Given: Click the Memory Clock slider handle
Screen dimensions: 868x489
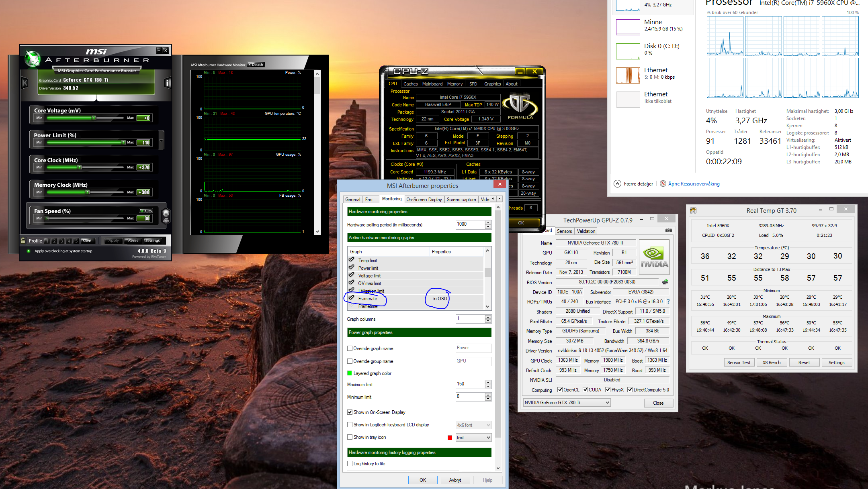Looking at the screenshot, I should point(88,192).
